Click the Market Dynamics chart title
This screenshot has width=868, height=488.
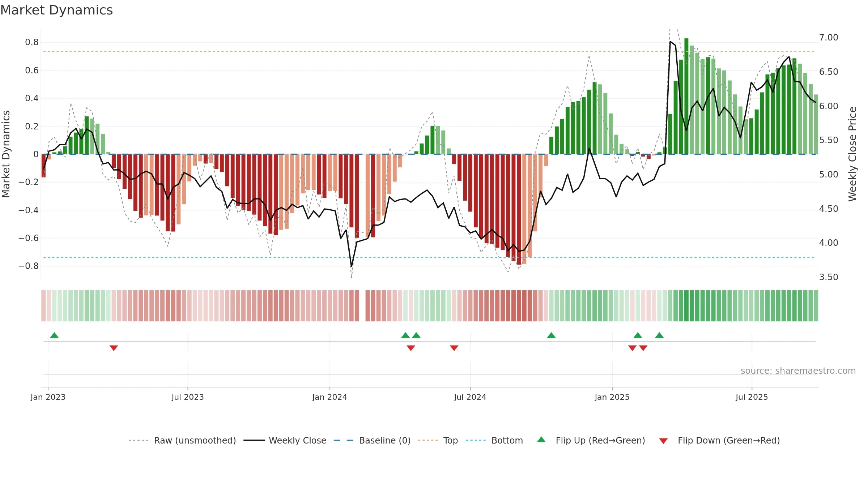coord(56,10)
